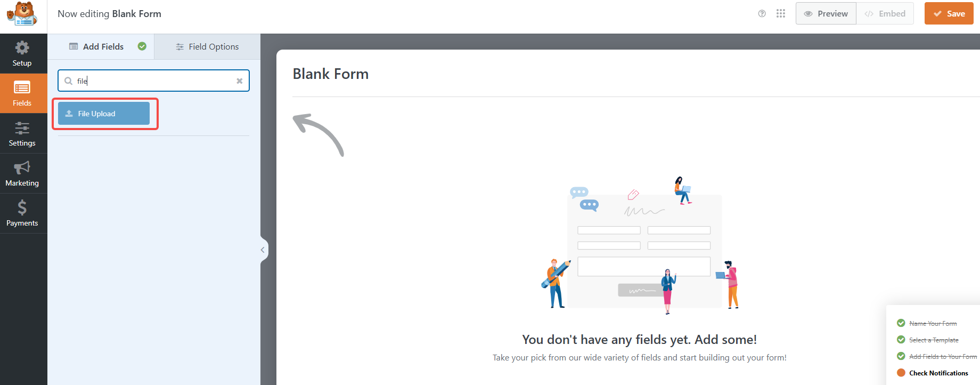The height and width of the screenshot is (385, 980).
Task: Switch to the Field Options tab
Action: [x=208, y=47]
